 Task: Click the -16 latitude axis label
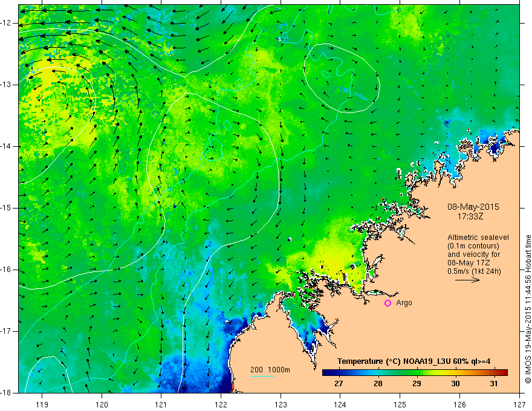6,270
